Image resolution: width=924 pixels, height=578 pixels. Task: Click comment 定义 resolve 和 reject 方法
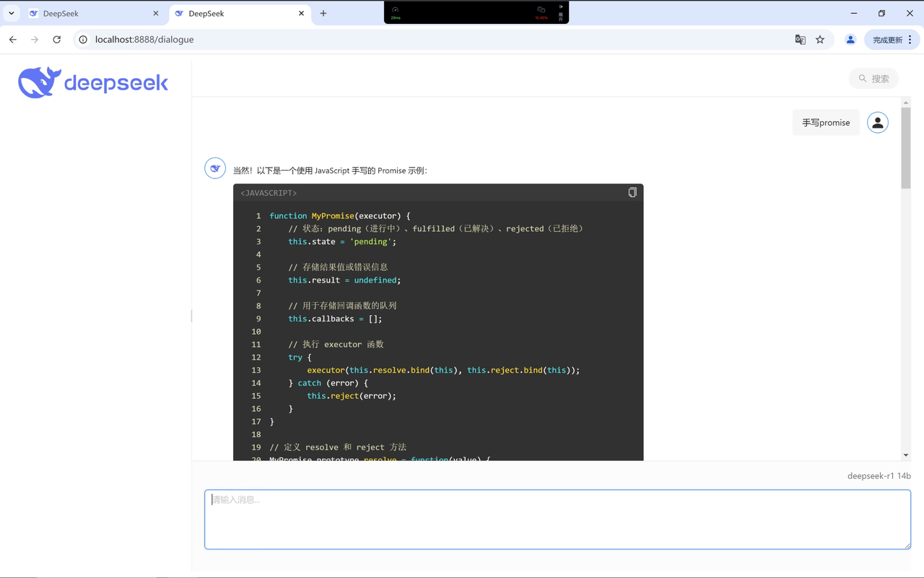pos(338,447)
